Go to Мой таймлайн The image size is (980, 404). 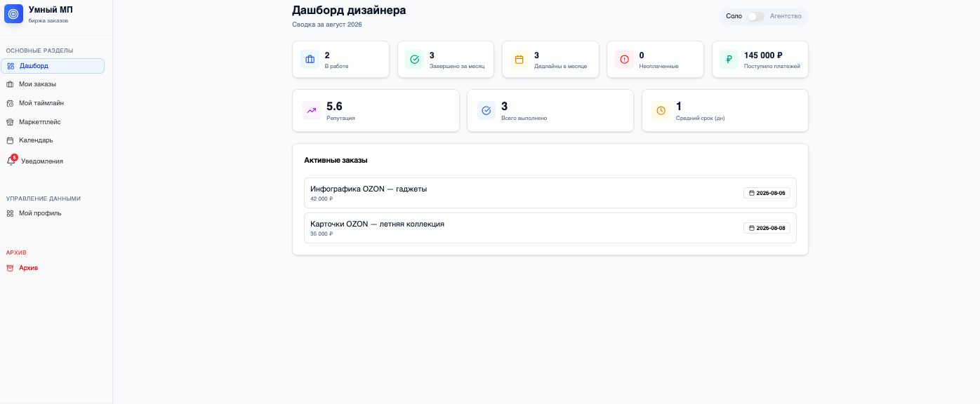pyautogui.click(x=53, y=103)
